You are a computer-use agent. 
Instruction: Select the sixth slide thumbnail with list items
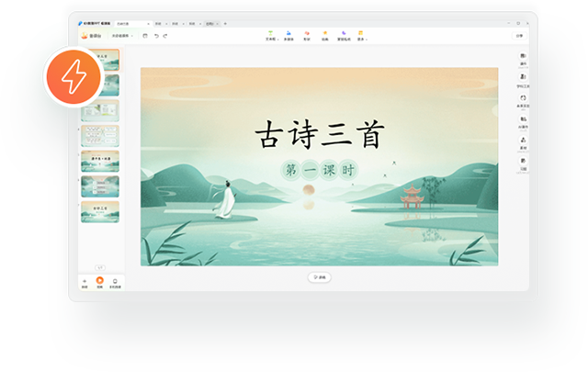coord(100,186)
